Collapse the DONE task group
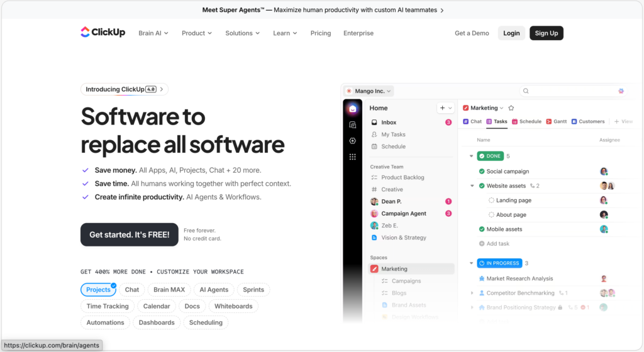The height and width of the screenshot is (352, 644). (472, 156)
